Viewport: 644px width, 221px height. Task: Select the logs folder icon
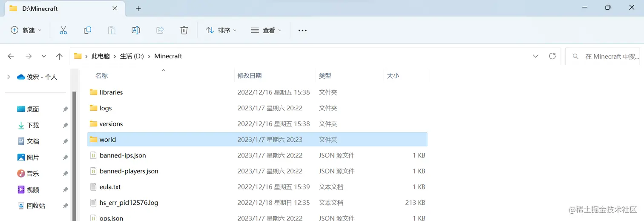pyautogui.click(x=94, y=108)
